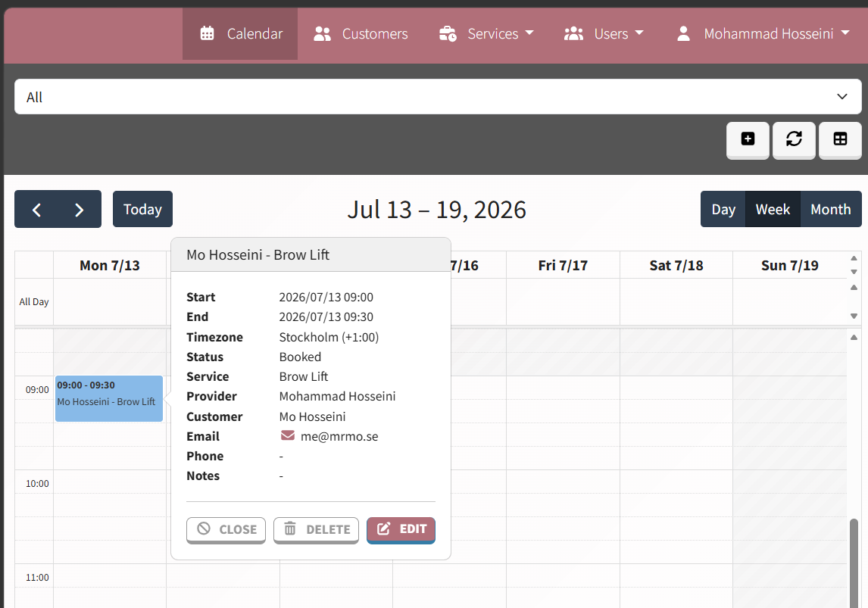Screen dimensions: 868x608
Task: Delete the Brow Lift appointment
Action: [316, 529]
